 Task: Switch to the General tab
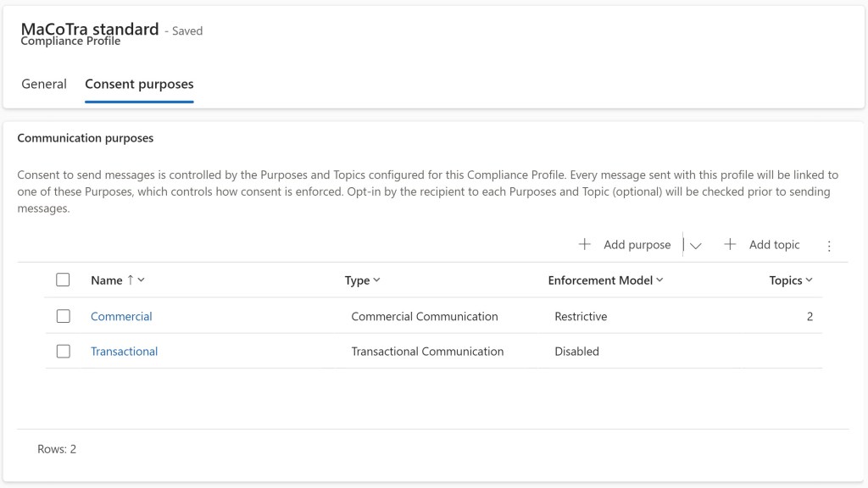(43, 84)
